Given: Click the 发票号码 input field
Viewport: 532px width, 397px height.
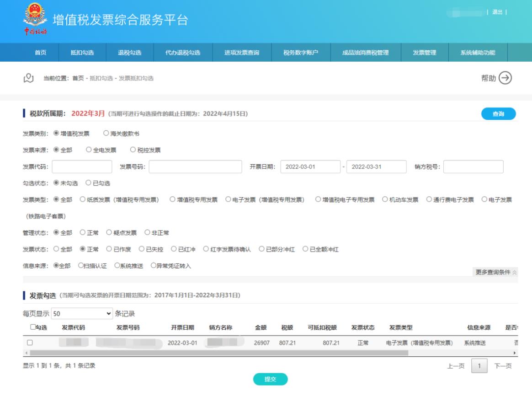Looking at the screenshot, I should pos(195,167).
